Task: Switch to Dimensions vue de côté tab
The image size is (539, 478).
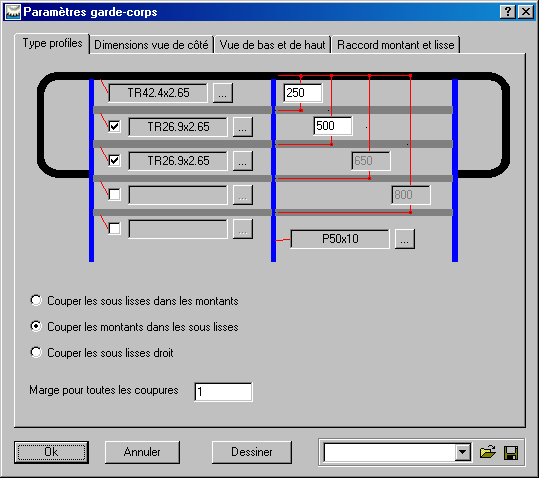Action: point(151,45)
